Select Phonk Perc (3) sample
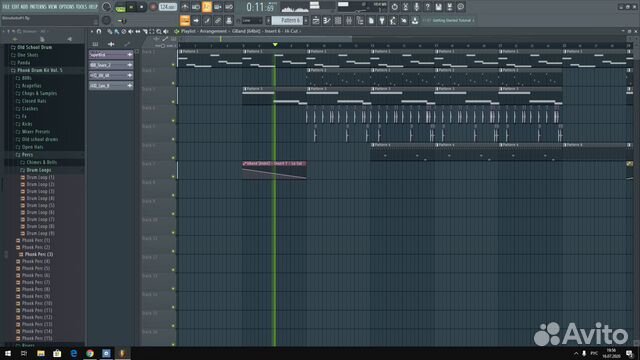640x360 pixels. [x=39, y=254]
